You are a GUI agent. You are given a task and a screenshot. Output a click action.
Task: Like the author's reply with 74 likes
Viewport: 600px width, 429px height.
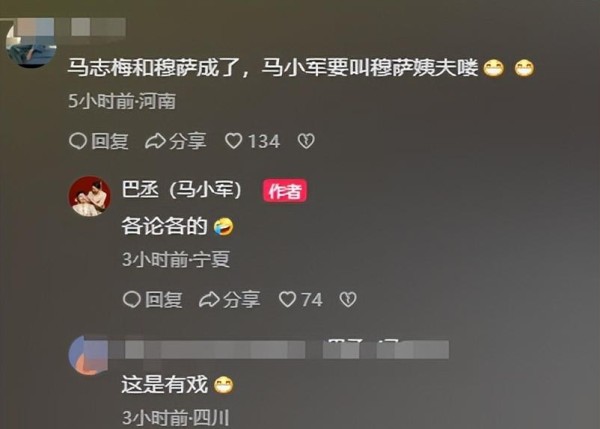(287, 299)
